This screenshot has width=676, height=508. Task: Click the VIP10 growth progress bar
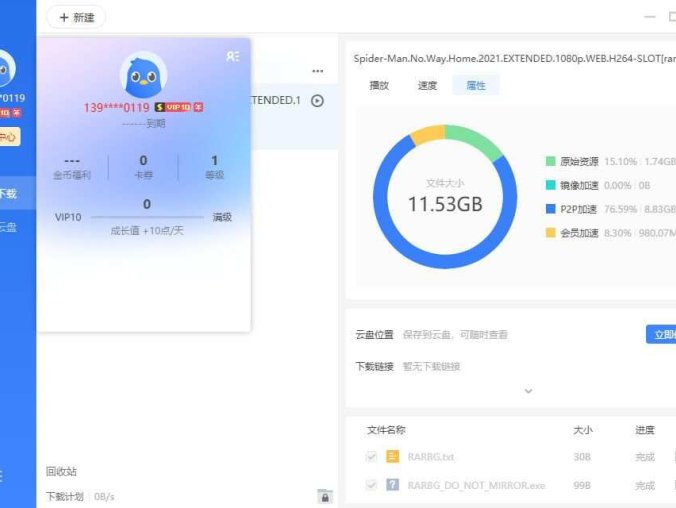(147, 217)
